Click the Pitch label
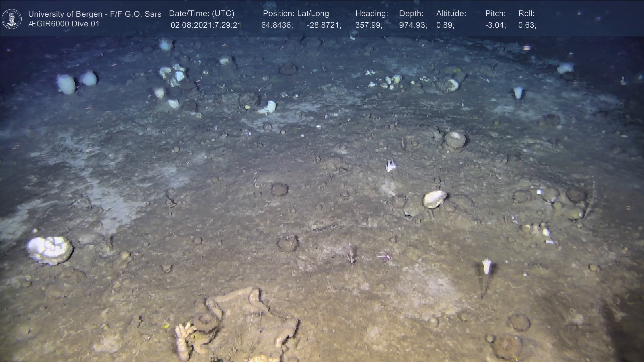The width and height of the screenshot is (644, 362). pyautogui.click(x=495, y=14)
